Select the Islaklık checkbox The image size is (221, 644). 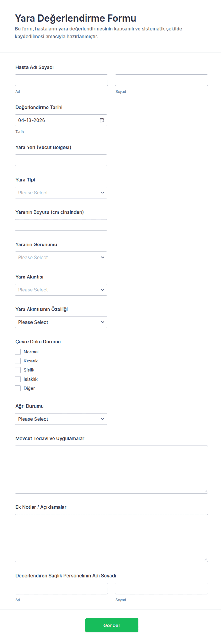[x=18, y=379]
